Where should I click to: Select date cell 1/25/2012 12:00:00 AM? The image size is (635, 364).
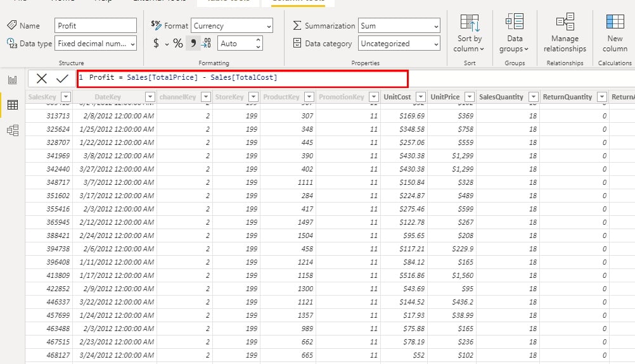(115, 129)
